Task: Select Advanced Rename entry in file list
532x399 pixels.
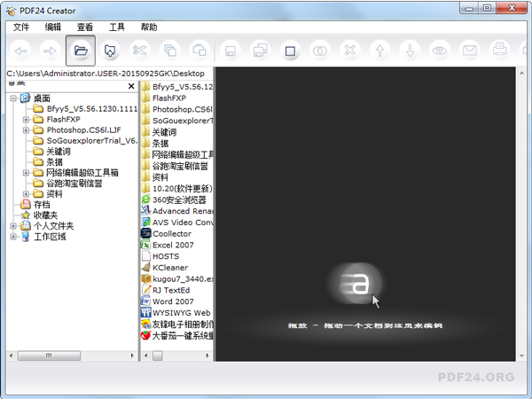Action: tap(183, 211)
